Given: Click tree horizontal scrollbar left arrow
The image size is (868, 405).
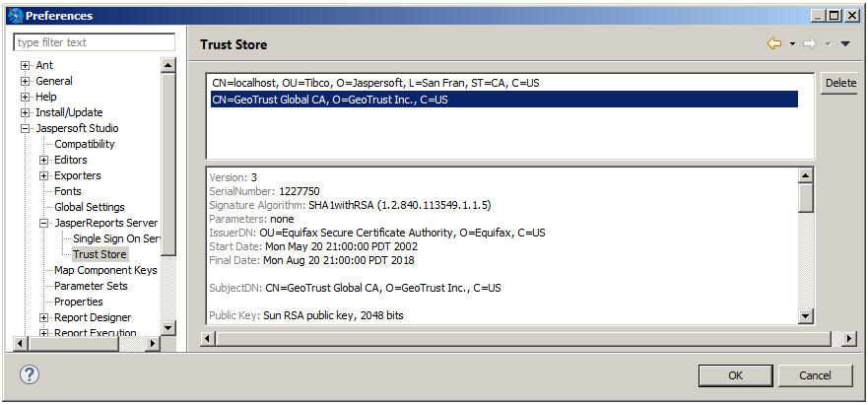Looking at the screenshot, I should click(21, 344).
